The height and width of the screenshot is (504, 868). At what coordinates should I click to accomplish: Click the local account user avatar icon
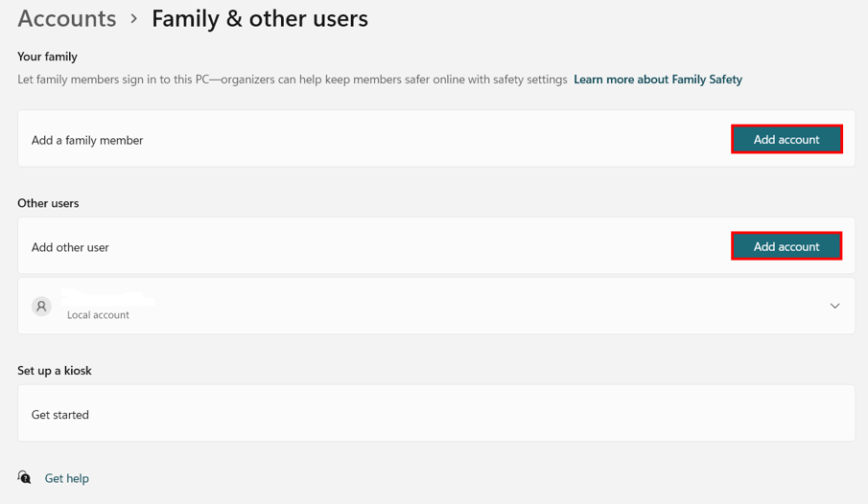(x=41, y=306)
